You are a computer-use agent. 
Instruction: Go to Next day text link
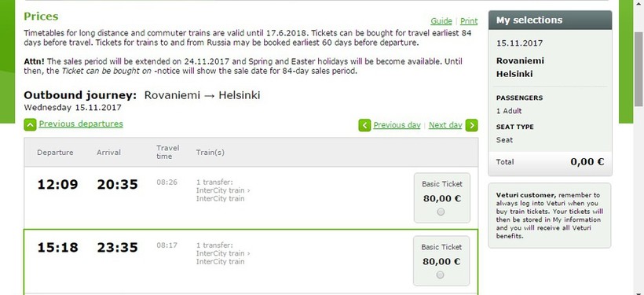(x=445, y=125)
